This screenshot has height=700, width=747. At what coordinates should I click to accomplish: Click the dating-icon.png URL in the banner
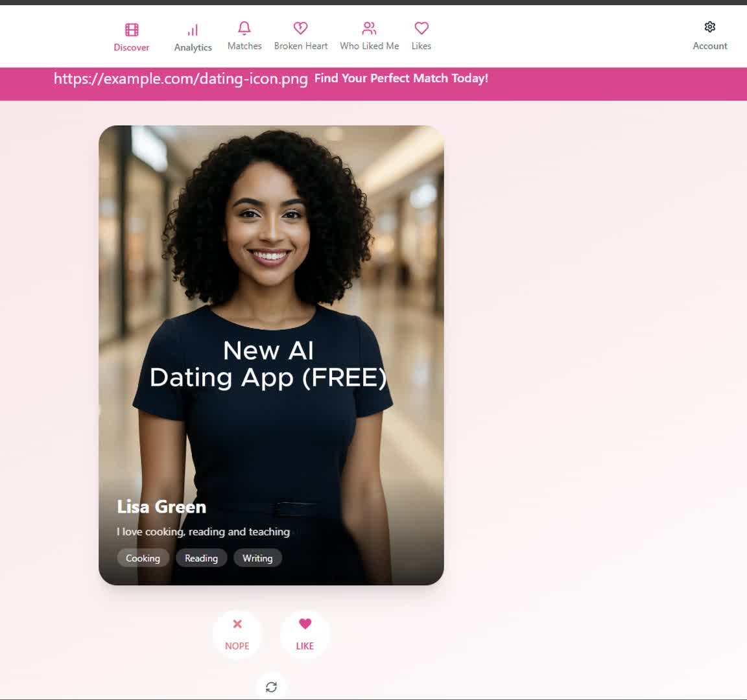pyautogui.click(x=180, y=79)
